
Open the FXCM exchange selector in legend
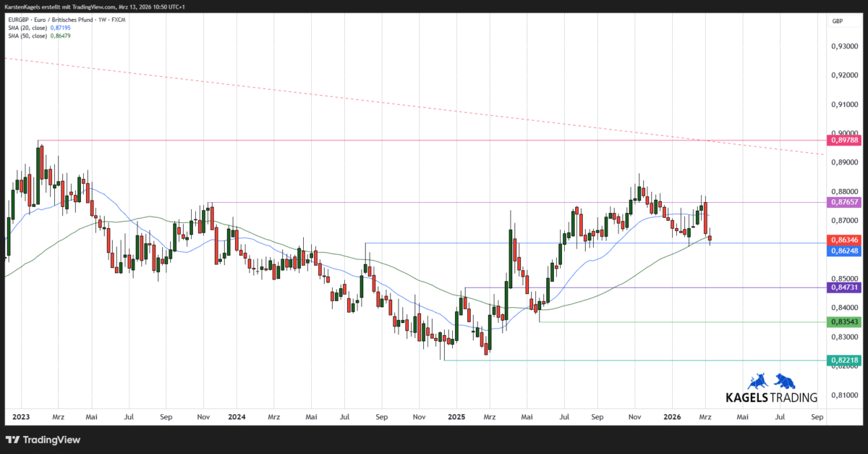[118, 20]
